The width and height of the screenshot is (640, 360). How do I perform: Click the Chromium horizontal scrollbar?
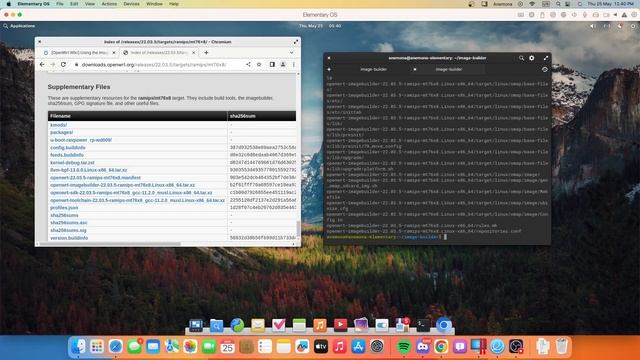click(110, 244)
